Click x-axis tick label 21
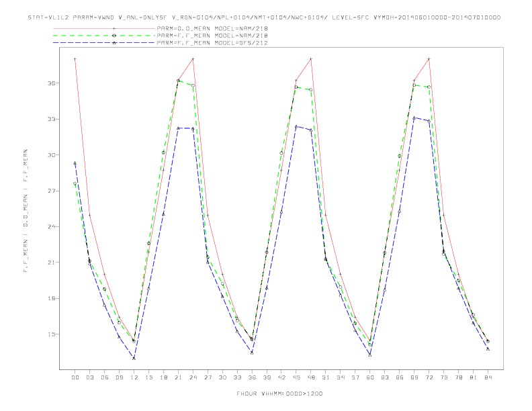The height and width of the screenshot is (411, 532). (x=178, y=377)
